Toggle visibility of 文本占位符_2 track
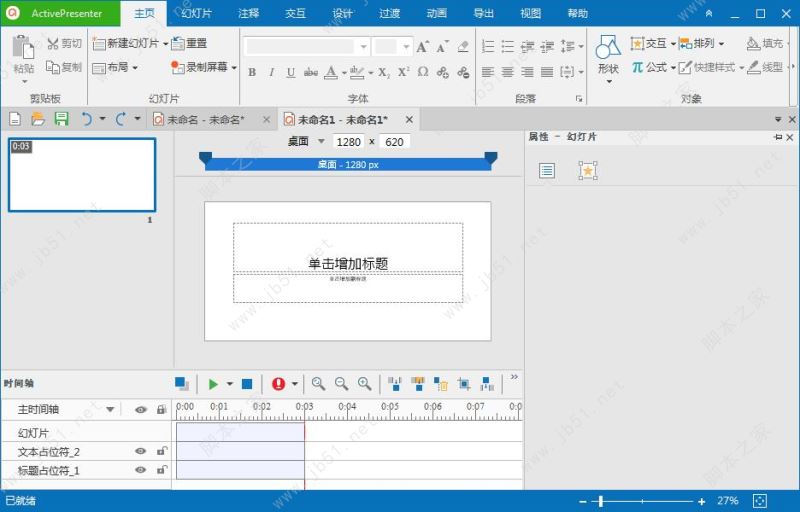The height and width of the screenshot is (512, 800). (140, 451)
